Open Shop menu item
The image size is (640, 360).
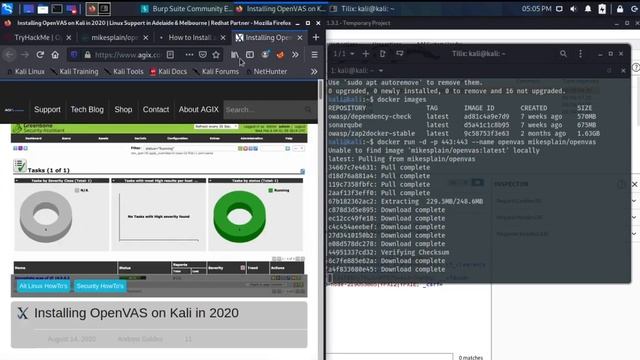pyautogui.click(x=123, y=109)
